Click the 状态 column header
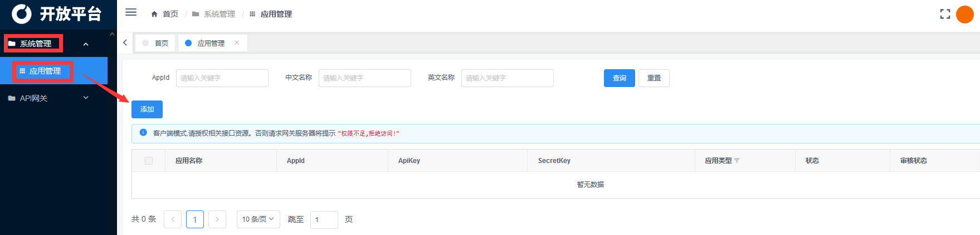This screenshot has width=980, height=235. point(812,161)
